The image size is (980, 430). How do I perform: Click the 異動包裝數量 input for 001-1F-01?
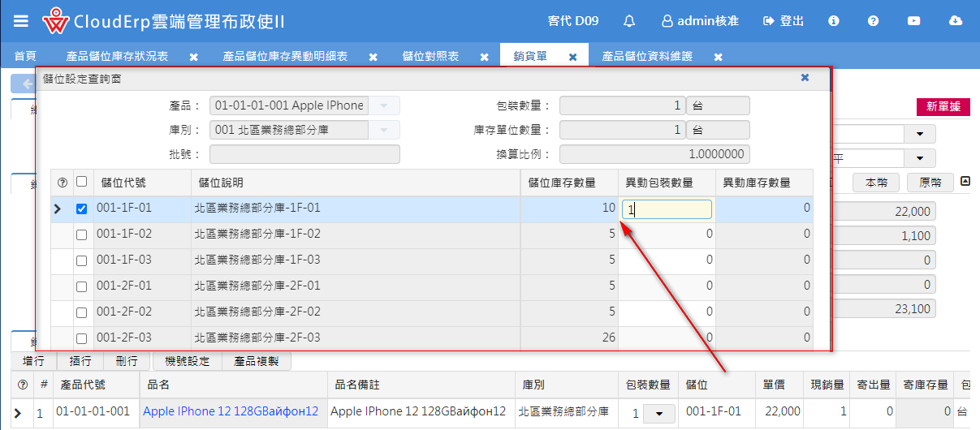click(x=667, y=209)
